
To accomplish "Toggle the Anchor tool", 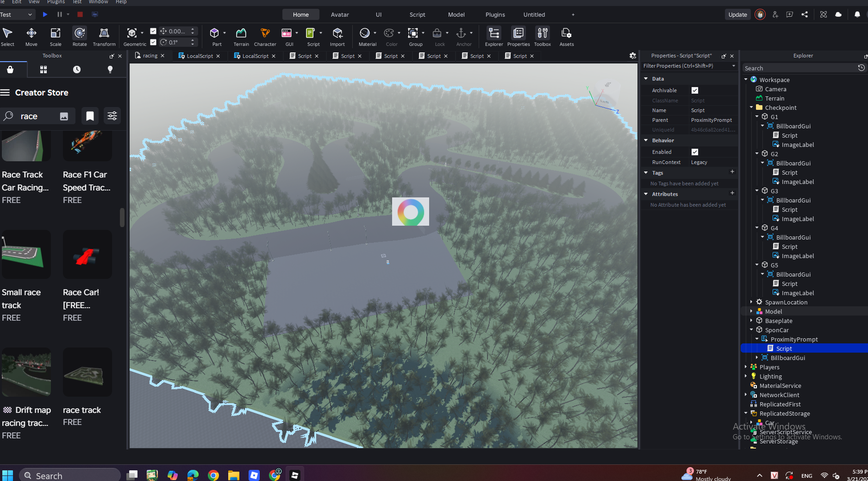I will [461, 37].
